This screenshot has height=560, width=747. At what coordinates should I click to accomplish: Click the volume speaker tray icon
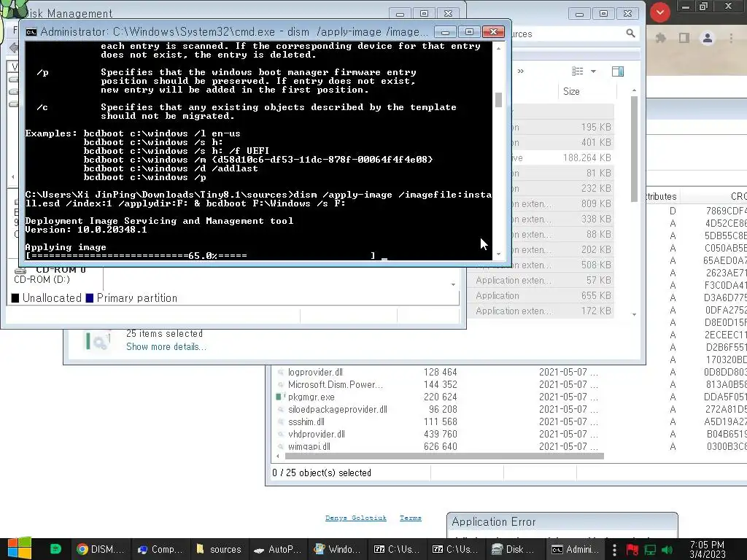667,550
